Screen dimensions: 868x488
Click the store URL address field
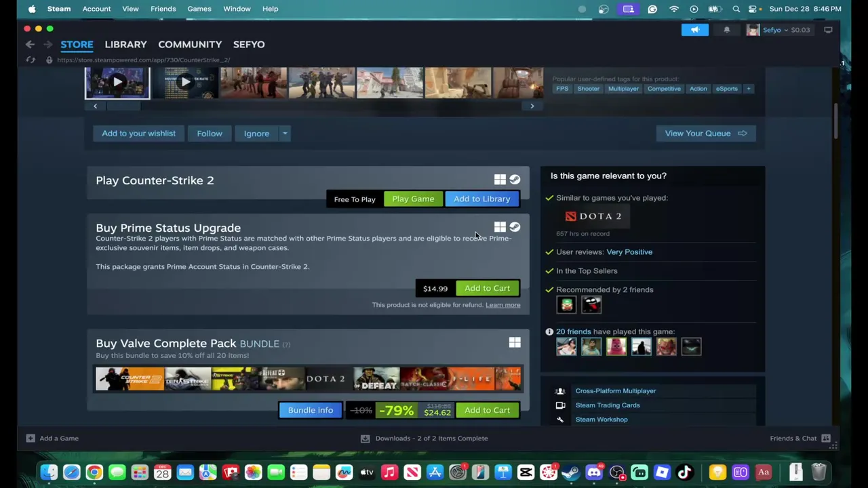click(x=144, y=60)
